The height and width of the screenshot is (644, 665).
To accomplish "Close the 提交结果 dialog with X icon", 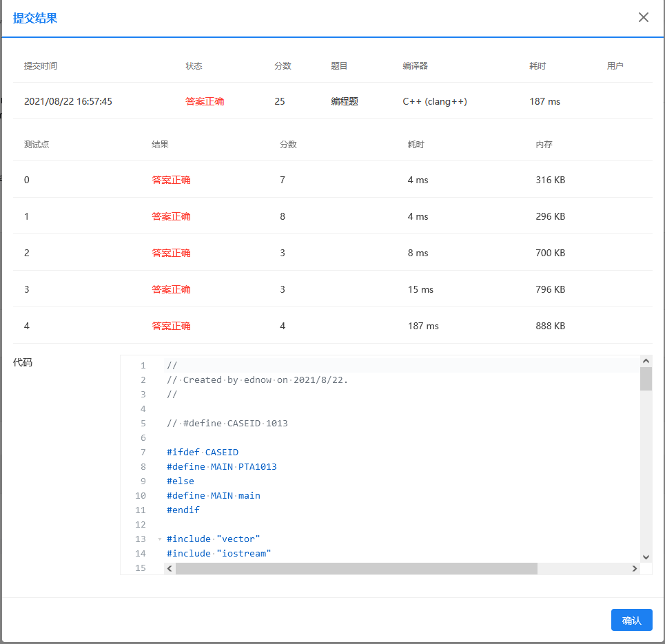I will (644, 17).
